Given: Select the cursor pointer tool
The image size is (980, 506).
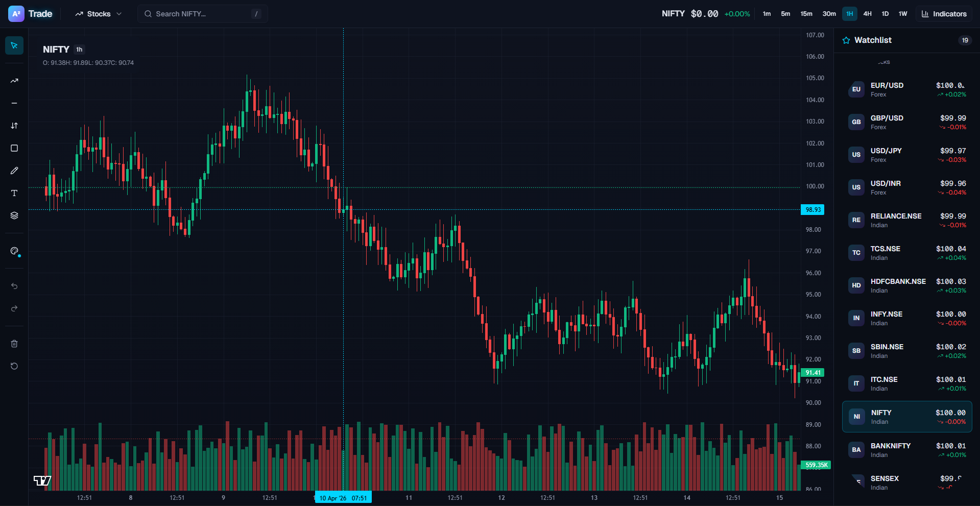Looking at the screenshot, I should 14,45.
